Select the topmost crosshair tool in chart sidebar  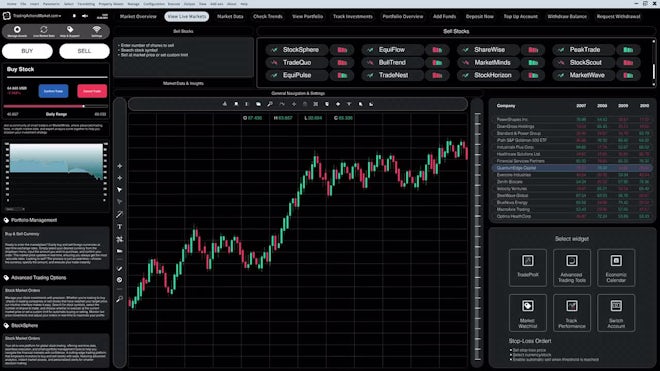[120, 166]
